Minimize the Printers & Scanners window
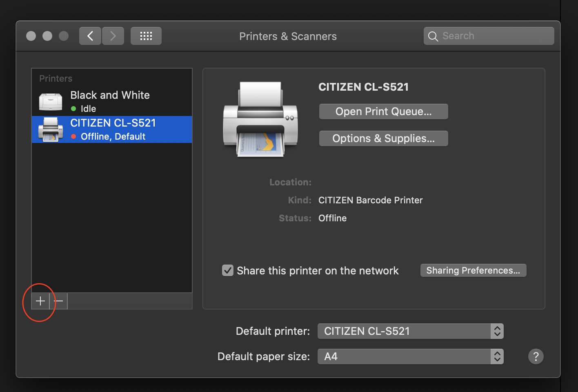 (x=47, y=36)
